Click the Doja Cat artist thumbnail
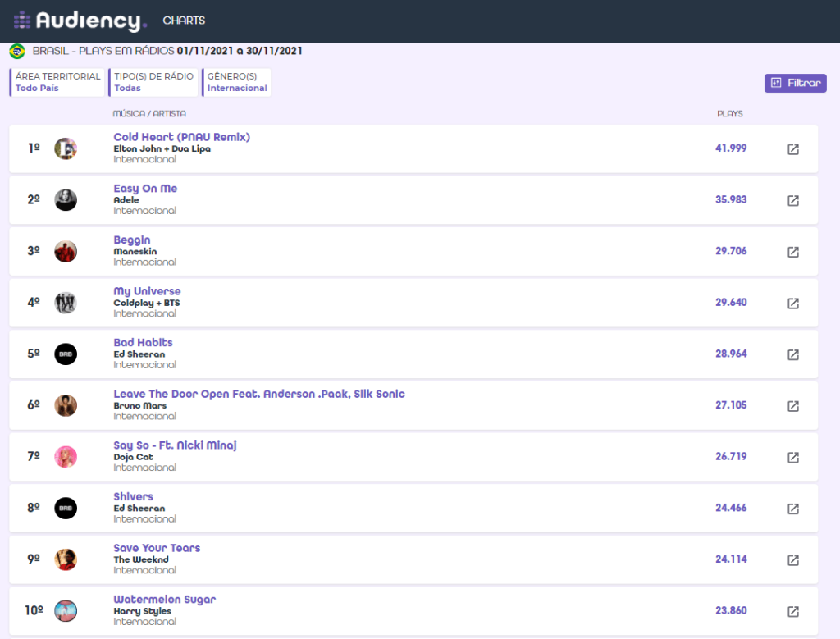This screenshot has width=840, height=639. point(66,458)
